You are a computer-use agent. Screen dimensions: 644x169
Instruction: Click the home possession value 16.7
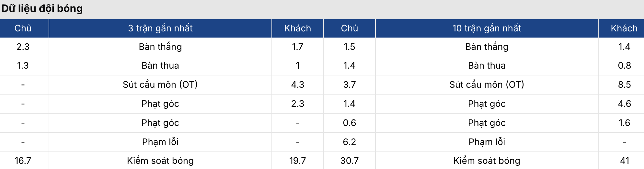[23, 161]
